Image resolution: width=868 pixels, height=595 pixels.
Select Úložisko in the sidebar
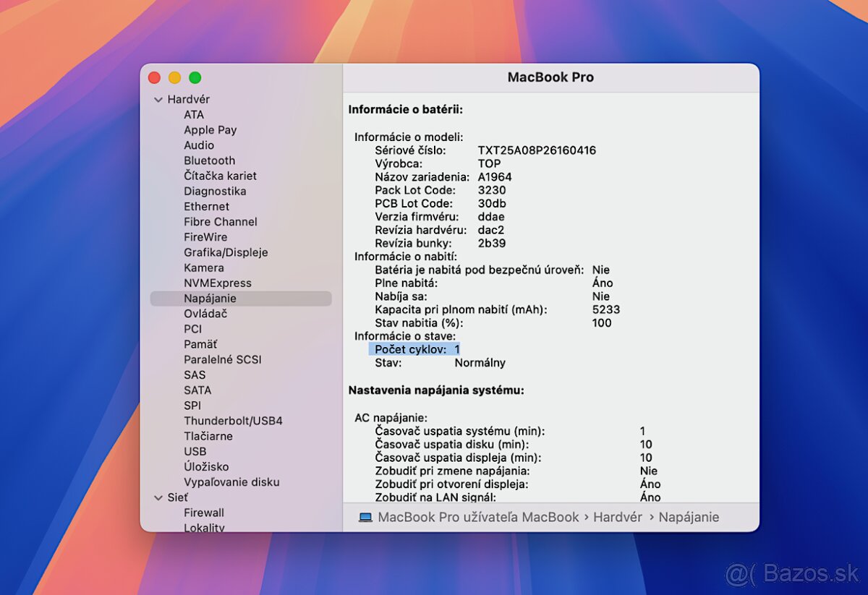tap(205, 466)
